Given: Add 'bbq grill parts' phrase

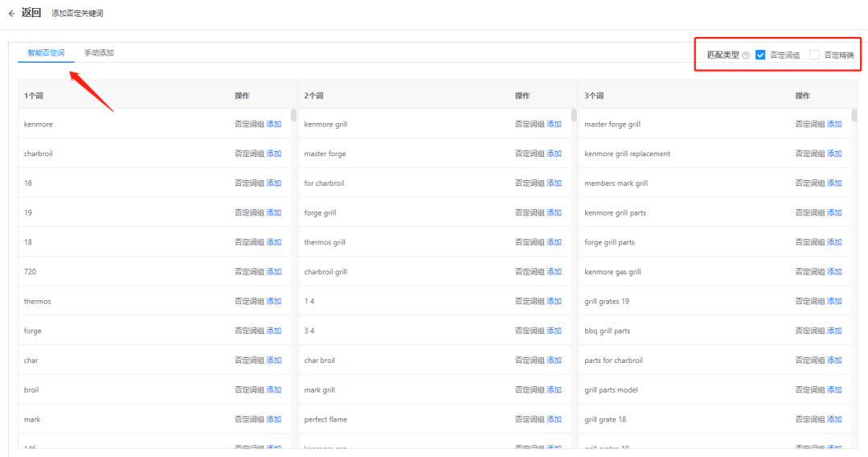Looking at the screenshot, I should pyautogui.click(x=834, y=331).
